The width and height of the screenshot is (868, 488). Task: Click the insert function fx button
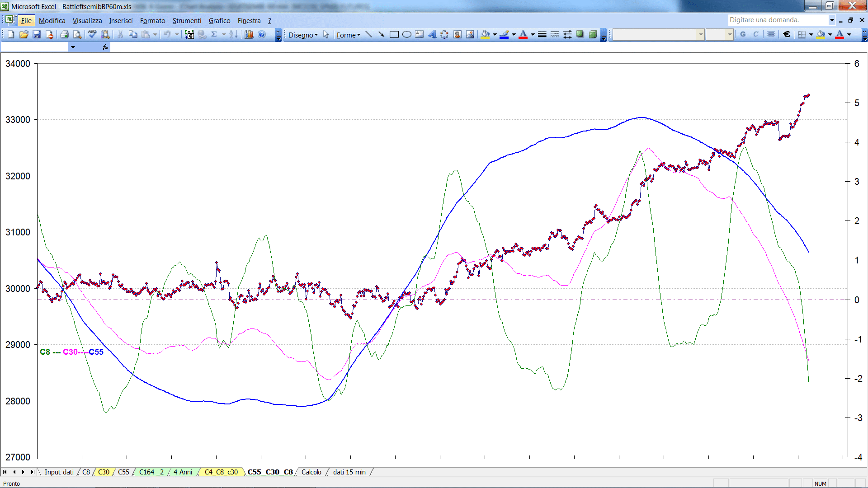click(x=105, y=47)
